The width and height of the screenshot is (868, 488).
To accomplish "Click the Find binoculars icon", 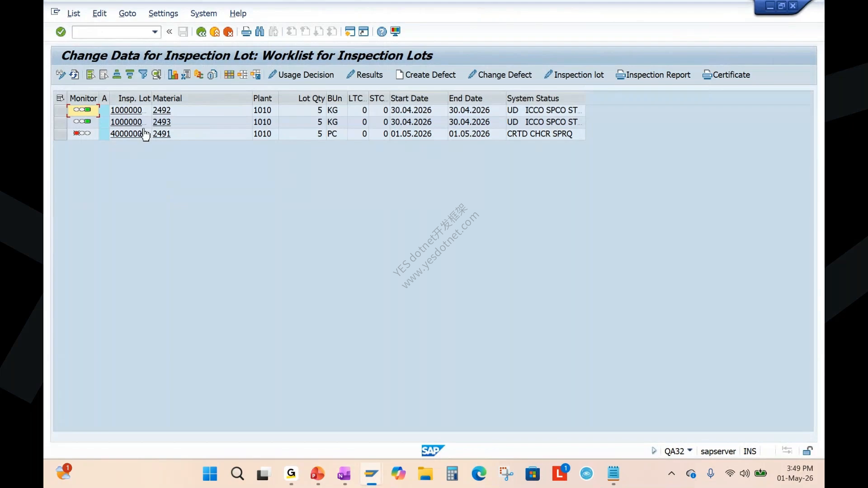I will 259,32.
